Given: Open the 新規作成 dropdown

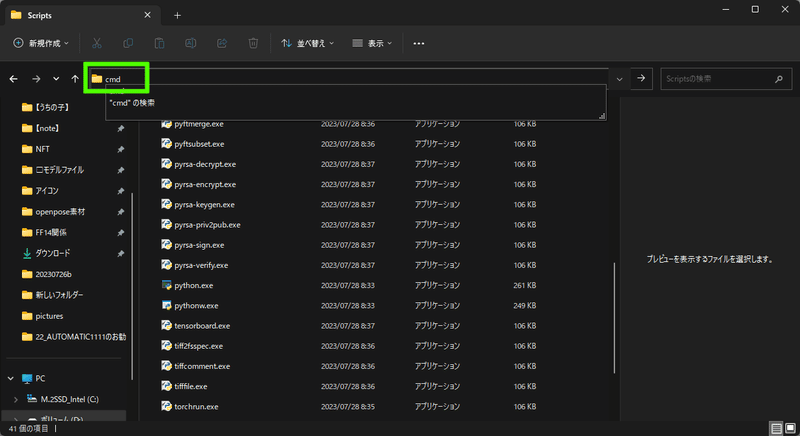Looking at the screenshot, I should click(41, 43).
